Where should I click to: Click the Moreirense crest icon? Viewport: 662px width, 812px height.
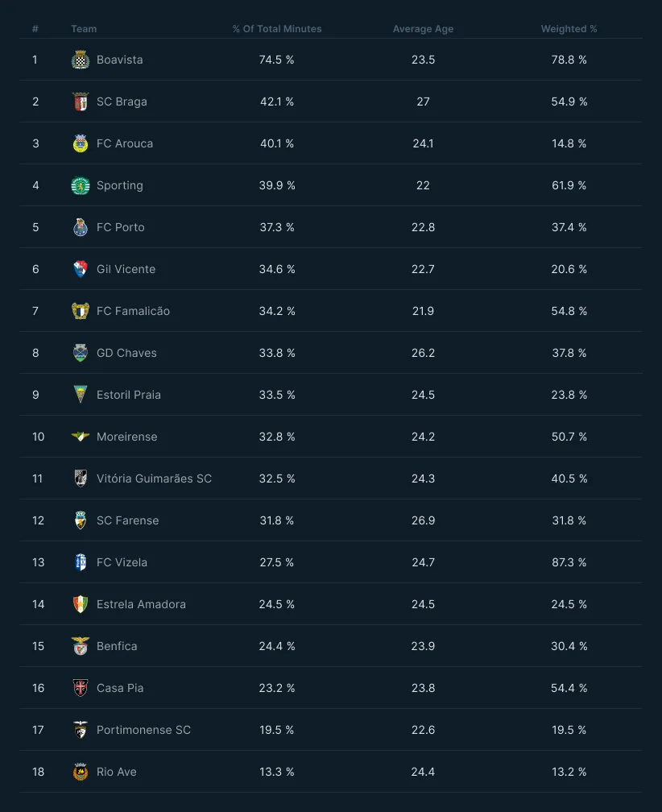[x=81, y=437]
